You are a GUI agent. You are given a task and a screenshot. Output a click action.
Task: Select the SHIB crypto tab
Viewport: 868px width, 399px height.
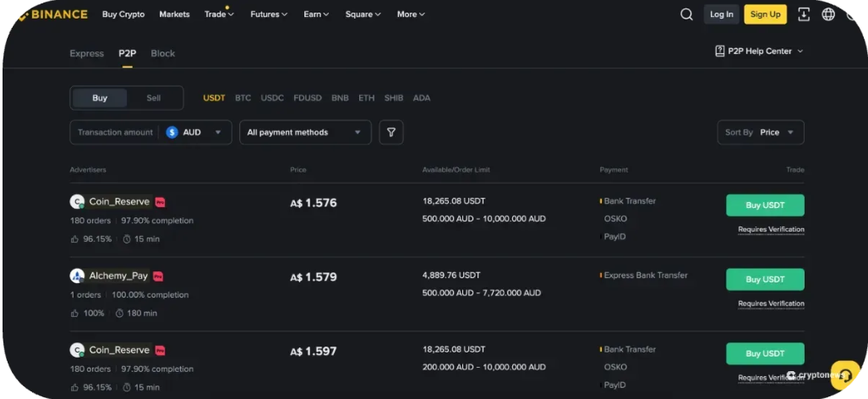click(394, 98)
